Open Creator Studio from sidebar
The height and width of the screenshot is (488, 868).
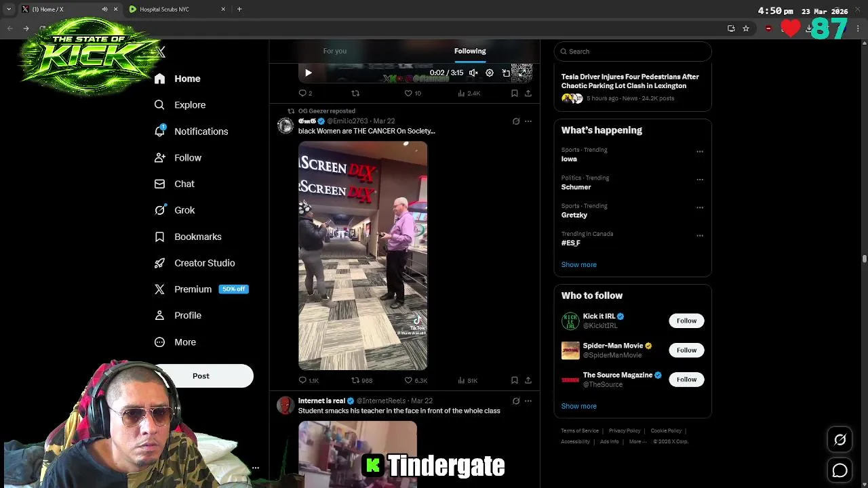[195, 263]
